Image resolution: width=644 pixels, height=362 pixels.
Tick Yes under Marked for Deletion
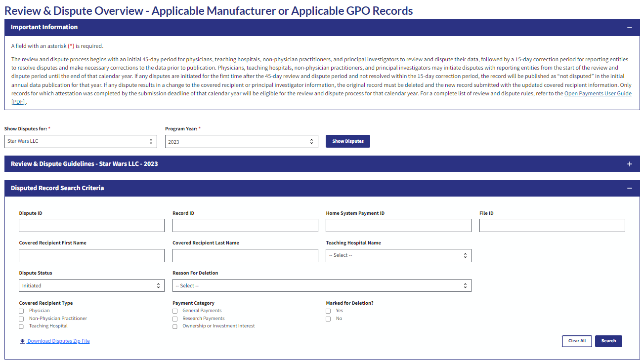point(328,311)
